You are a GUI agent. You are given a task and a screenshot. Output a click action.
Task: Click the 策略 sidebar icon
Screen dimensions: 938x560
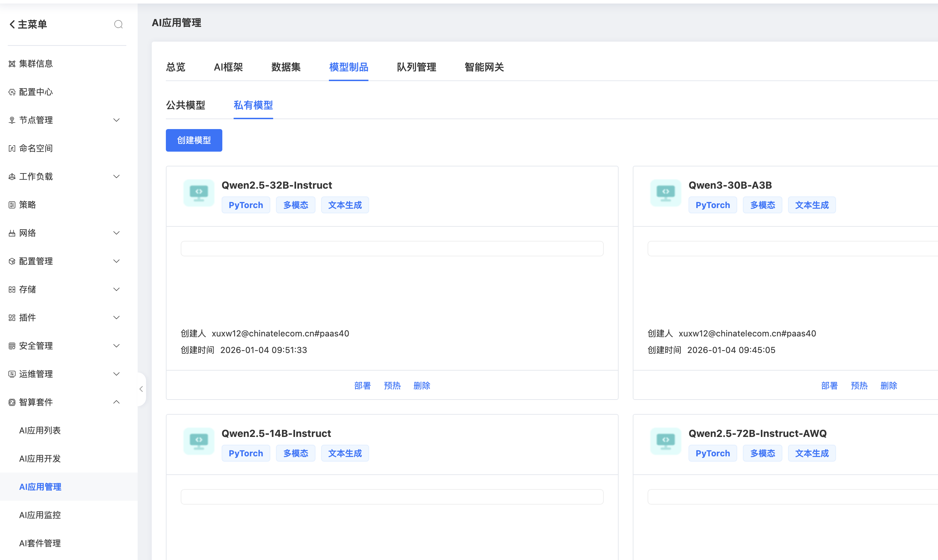click(12, 205)
